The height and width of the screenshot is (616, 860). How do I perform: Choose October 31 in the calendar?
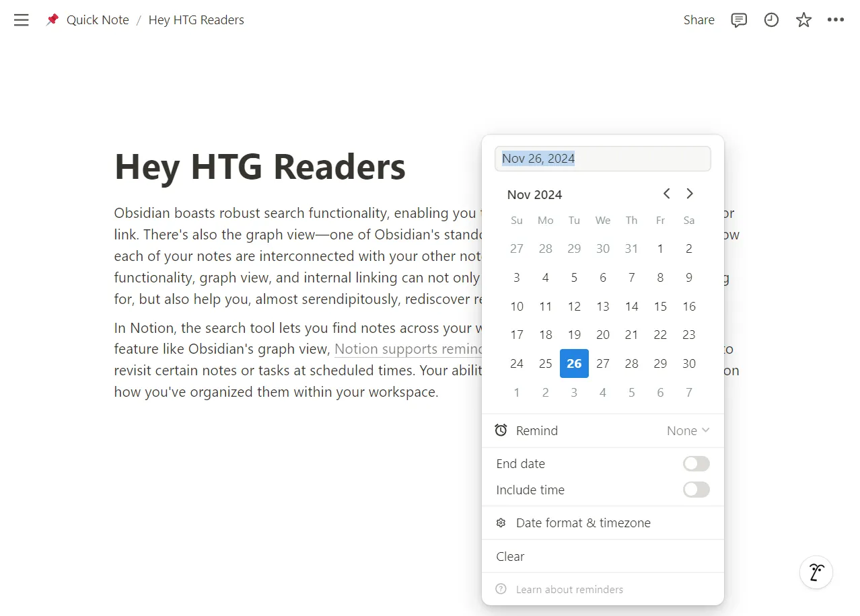click(x=631, y=248)
